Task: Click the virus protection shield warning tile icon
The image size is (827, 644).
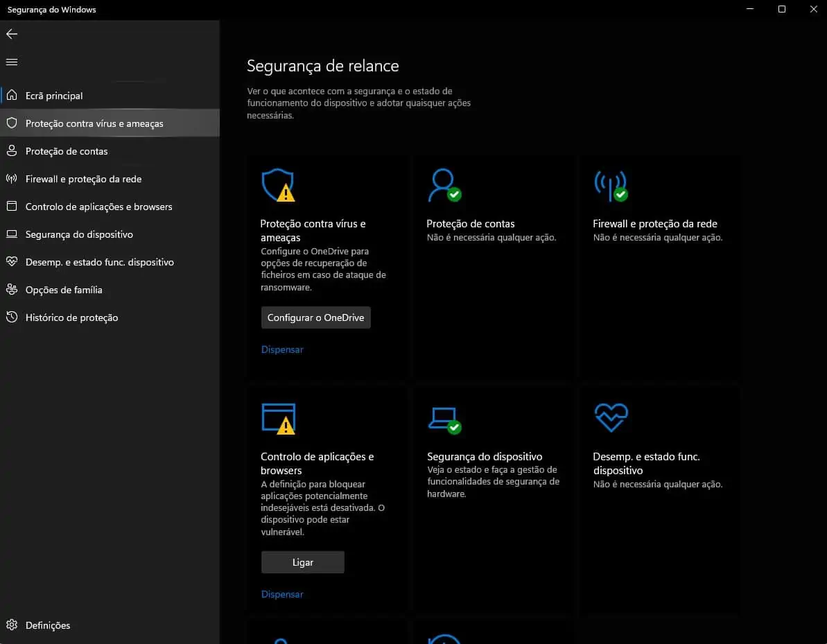Action: (x=279, y=184)
